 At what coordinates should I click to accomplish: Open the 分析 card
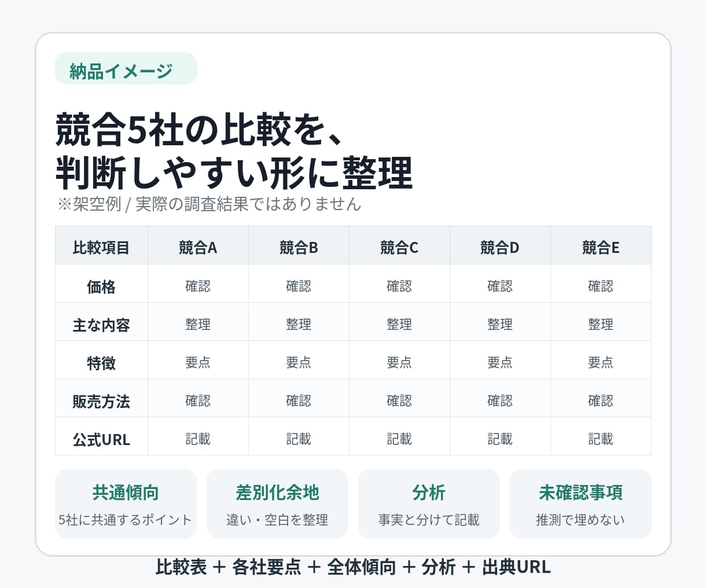pyautogui.click(x=429, y=504)
